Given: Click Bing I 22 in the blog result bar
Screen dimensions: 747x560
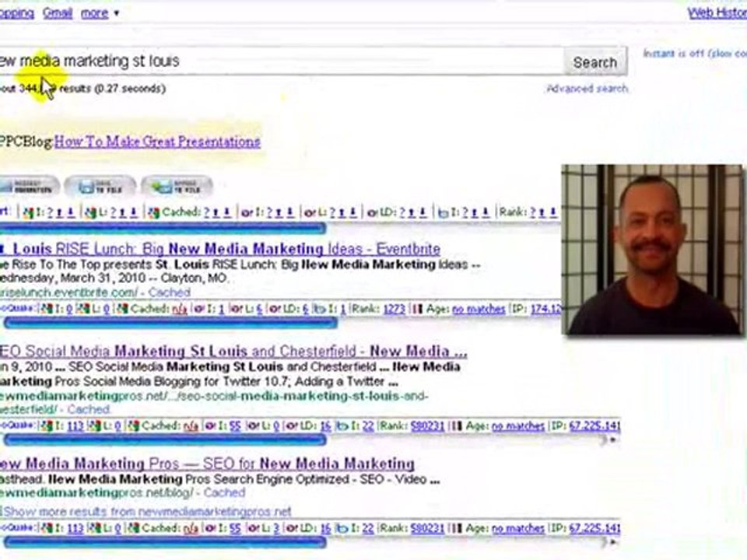Looking at the screenshot, I should (368, 528).
